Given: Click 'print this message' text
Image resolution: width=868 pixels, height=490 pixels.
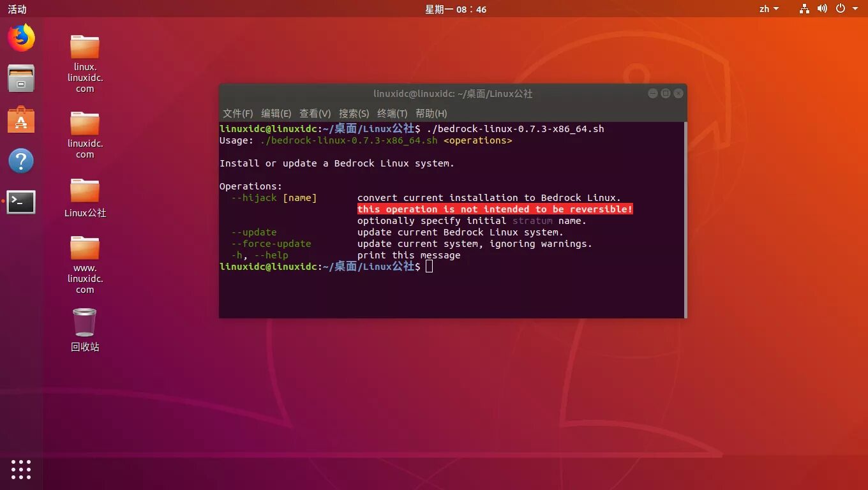Looking at the screenshot, I should 408,255.
